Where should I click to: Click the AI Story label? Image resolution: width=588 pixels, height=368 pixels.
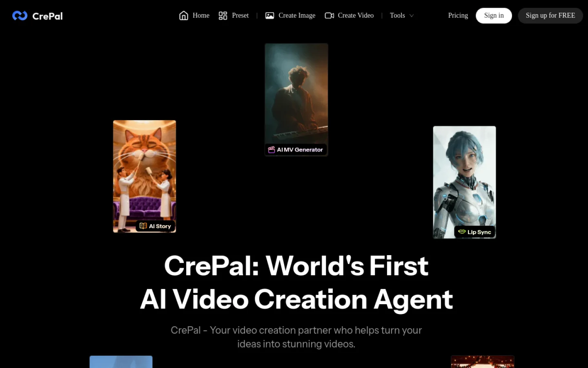point(160,226)
